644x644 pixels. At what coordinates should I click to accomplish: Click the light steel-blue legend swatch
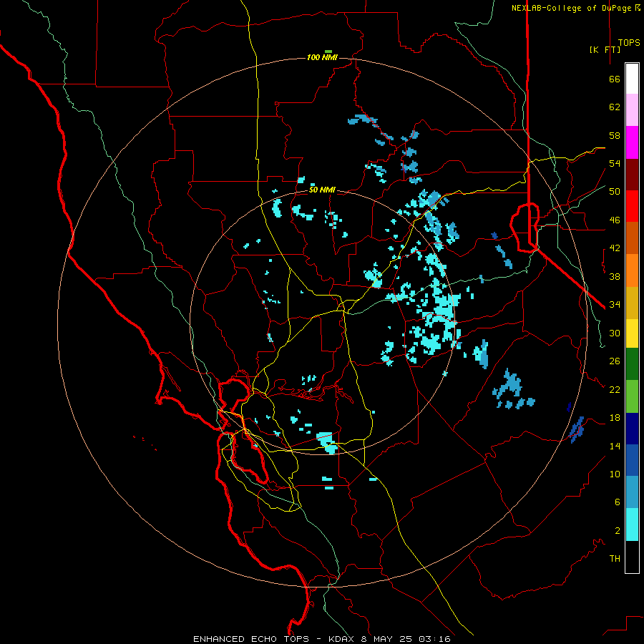pyautogui.click(x=632, y=492)
